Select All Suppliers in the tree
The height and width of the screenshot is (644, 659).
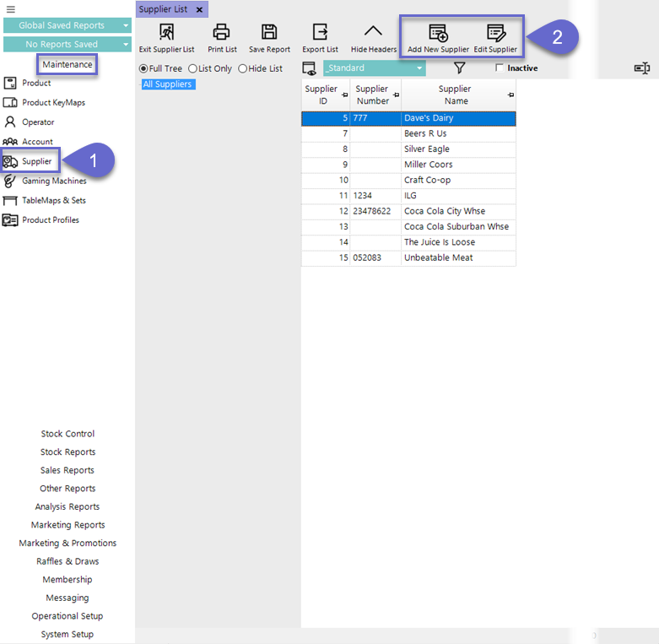coord(167,84)
